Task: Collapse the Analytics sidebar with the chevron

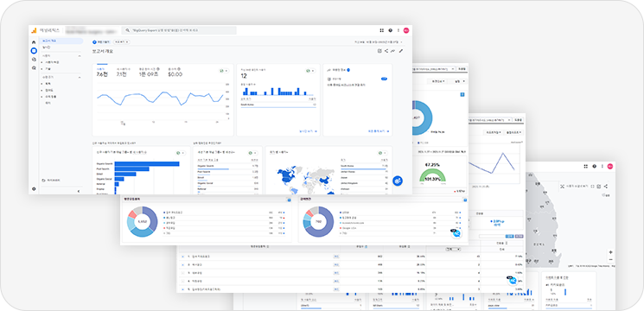Action: coord(79,191)
